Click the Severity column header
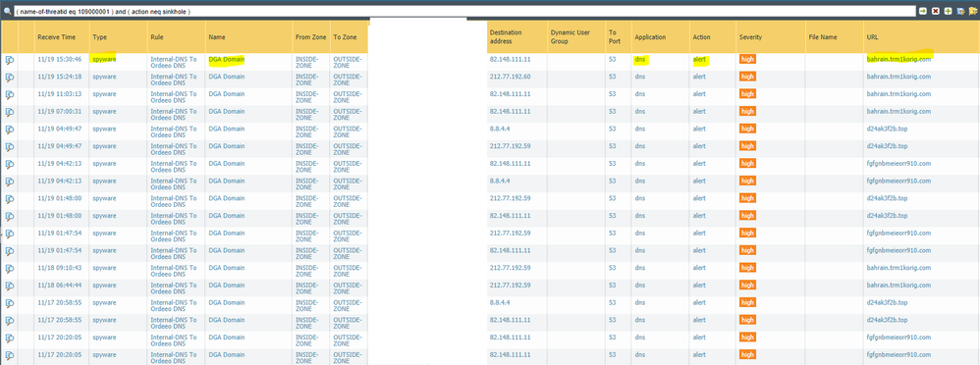 [770, 37]
